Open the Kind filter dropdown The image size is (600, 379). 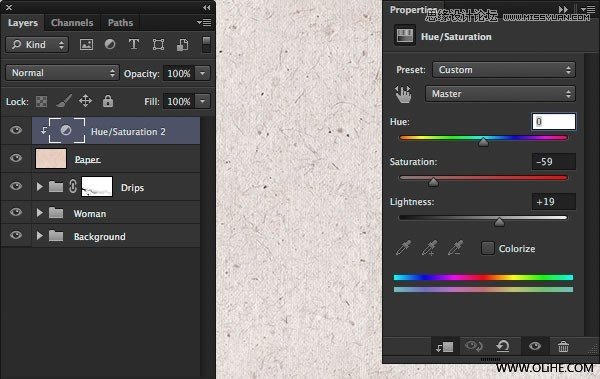[x=37, y=45]
